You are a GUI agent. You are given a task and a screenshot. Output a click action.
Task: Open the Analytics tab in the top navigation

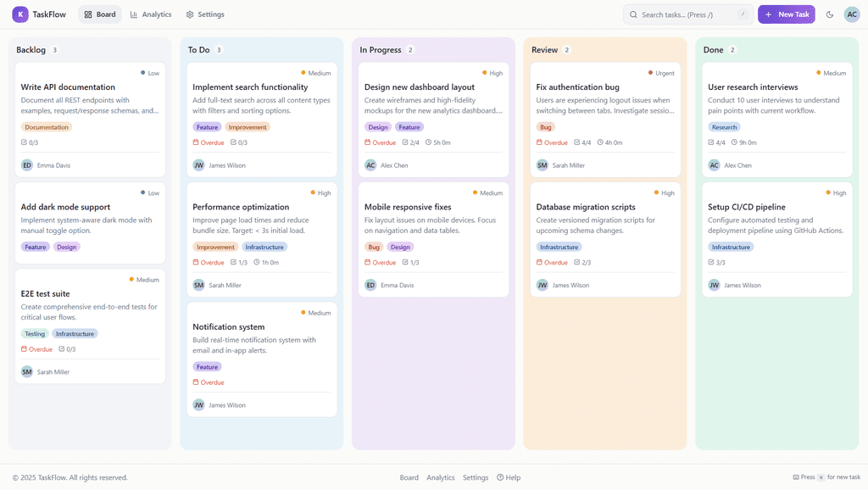[x=150, y=14]
